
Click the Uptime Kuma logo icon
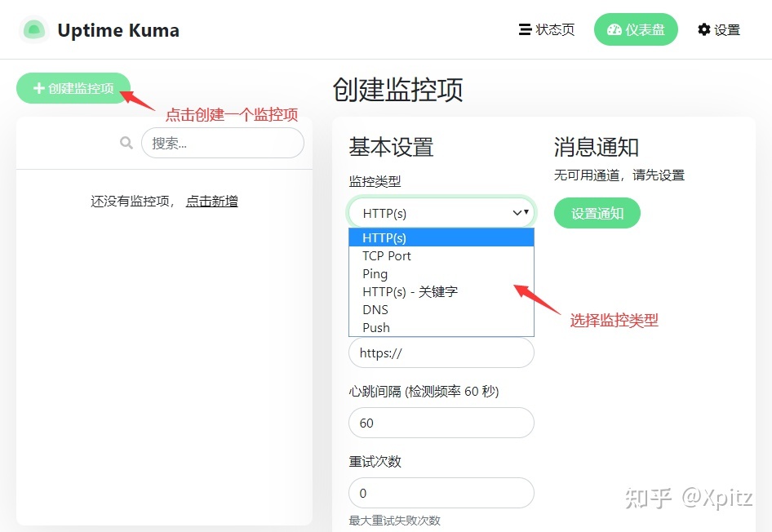[34, 29]
